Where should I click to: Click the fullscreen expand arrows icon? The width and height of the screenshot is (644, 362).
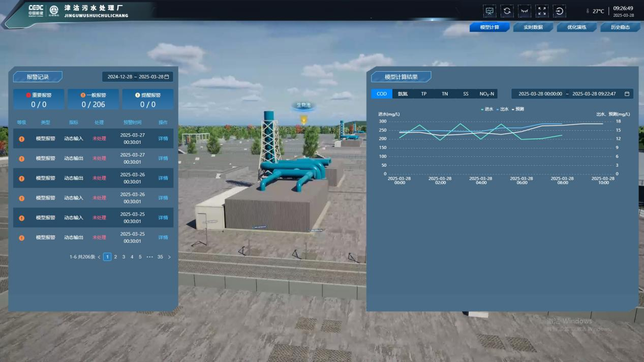tap(542, 11)
